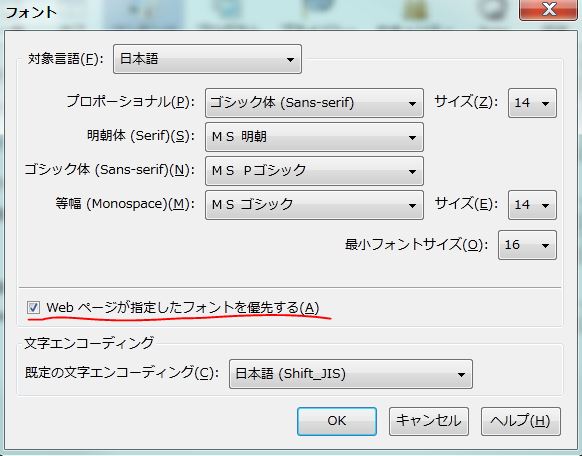The image size is (582, 456).
Task: Open the サイズ(E) monospace size dropdown
Action: click(x=532, y=205)
